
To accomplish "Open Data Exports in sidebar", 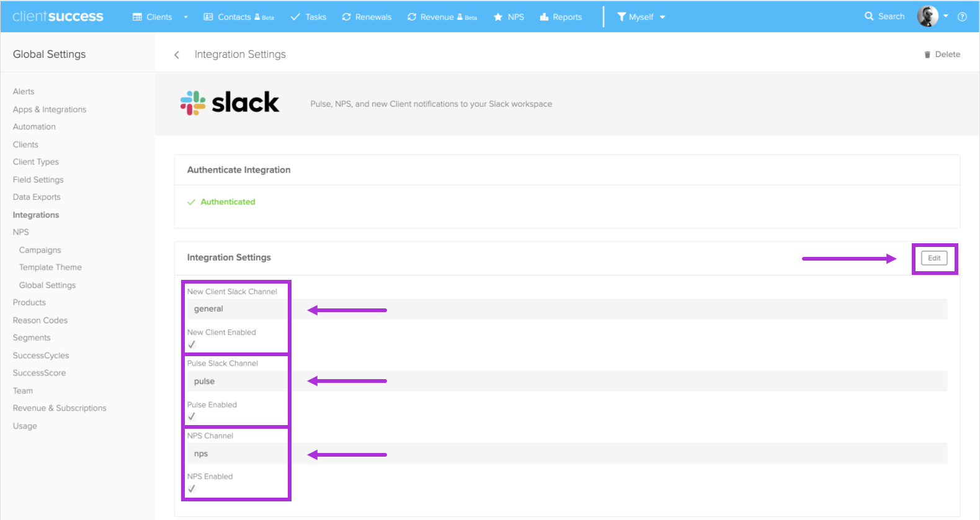I will pyautogui.click(x=37, y=197).
